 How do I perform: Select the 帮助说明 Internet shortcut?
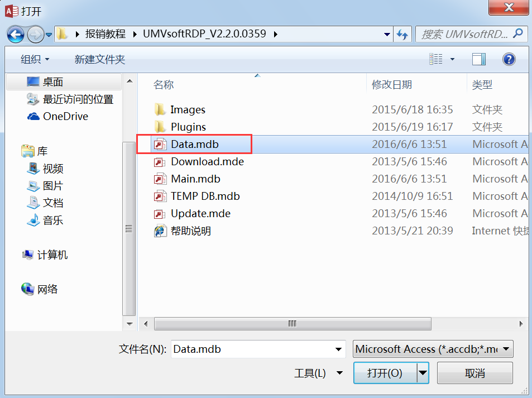click(191, 231)
